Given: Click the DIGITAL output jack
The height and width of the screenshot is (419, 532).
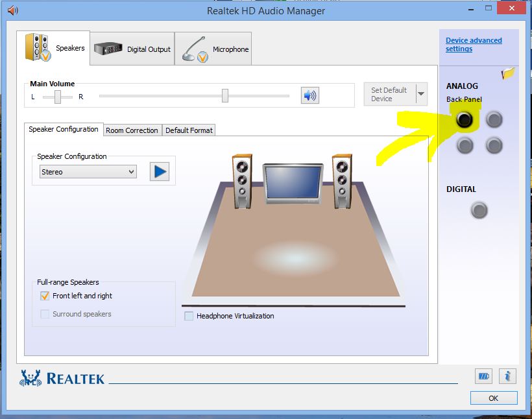Looking at the screenshot, I should [479, 210].
